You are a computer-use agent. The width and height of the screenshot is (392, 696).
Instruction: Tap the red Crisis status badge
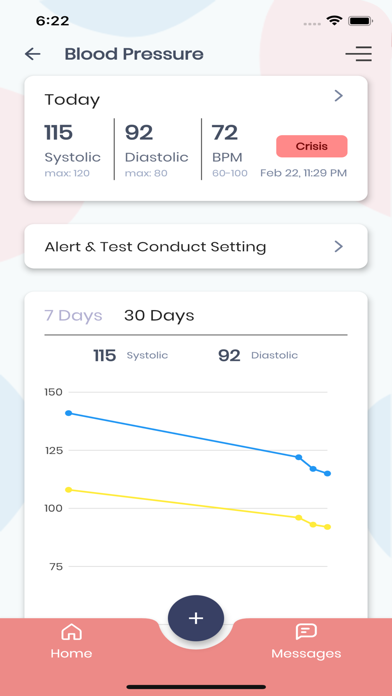[x=312, y=146]
